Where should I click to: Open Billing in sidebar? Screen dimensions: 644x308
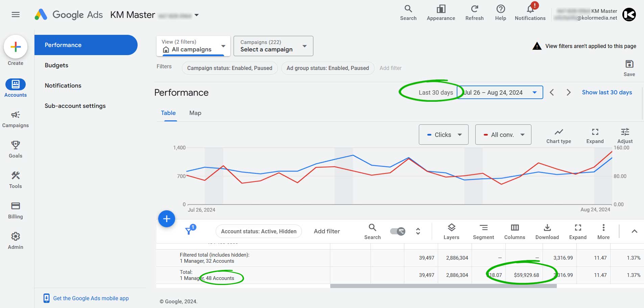(16, 210)
